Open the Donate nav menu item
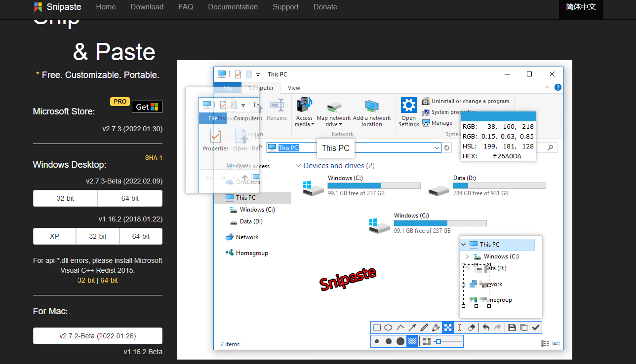 point(325,7)
